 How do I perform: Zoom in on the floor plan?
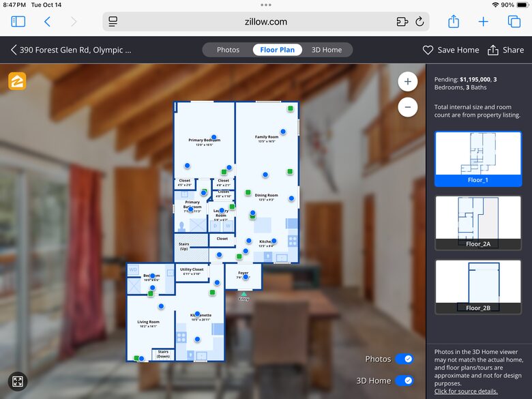pos(407,82)
